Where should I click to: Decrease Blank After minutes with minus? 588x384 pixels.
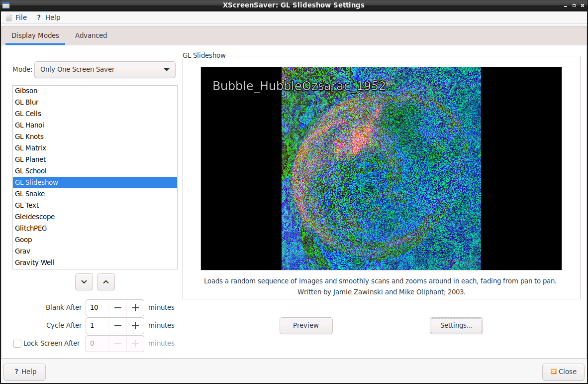pos(118,308)
